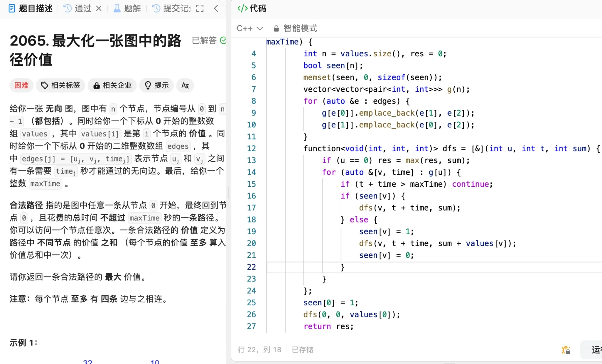Click the 行 22, 列 18 cursor status
Screen dimensions: 602x364
259,350
